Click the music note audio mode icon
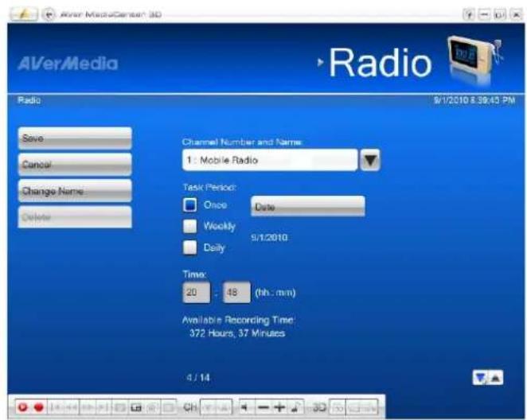Viewport: 527px width, 420px height. coord(296,407)
